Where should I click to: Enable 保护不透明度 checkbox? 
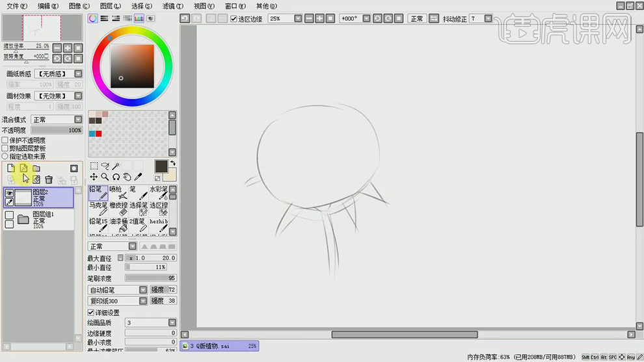[x=5, y=140]
